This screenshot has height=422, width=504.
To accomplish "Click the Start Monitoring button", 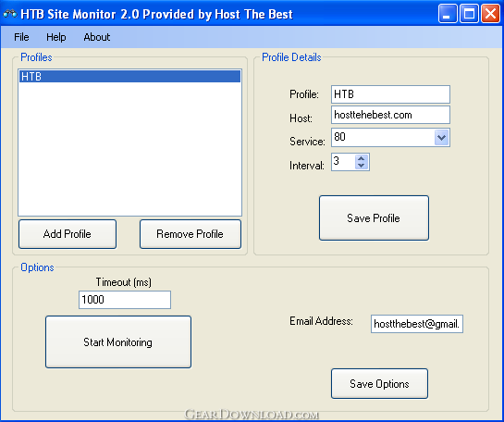I will tap(118, 341).
